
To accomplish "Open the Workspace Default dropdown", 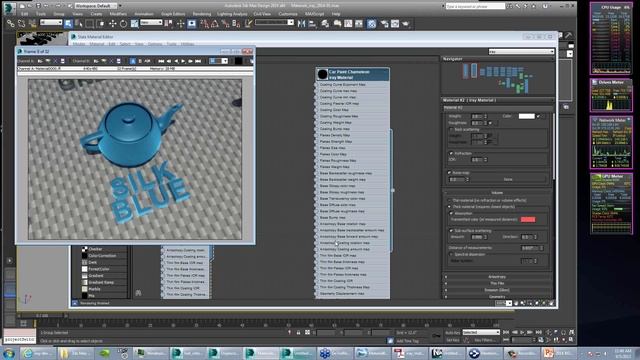I will (x=96, y=6).
